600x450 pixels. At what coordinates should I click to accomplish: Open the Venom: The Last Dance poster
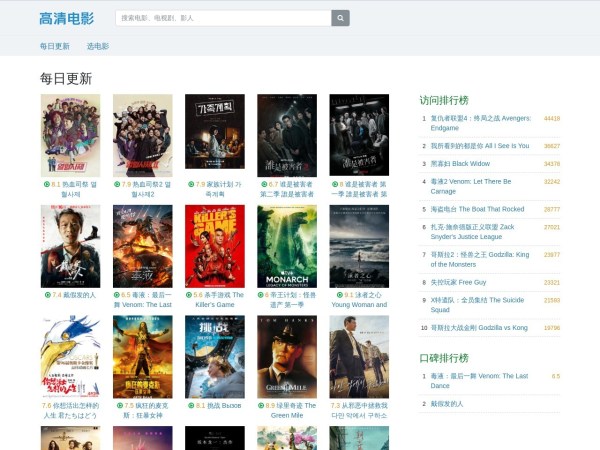pos(142,246)
